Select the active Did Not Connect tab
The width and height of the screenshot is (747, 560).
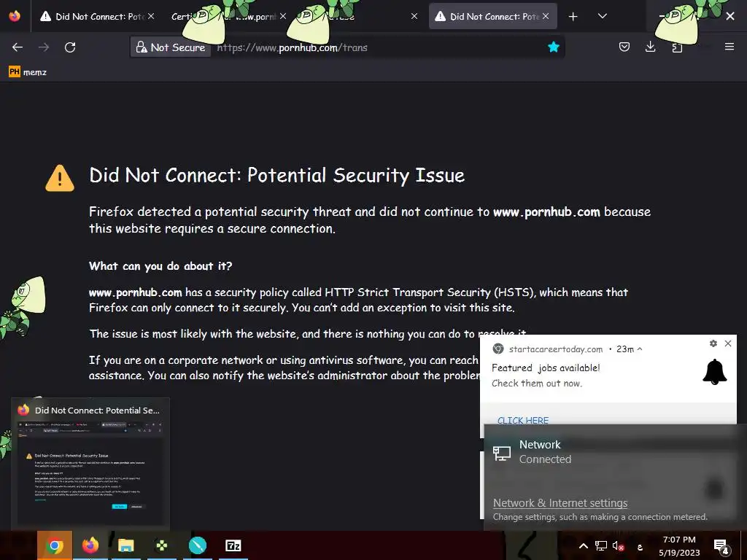pyautogui.click(x=493, y=16)
